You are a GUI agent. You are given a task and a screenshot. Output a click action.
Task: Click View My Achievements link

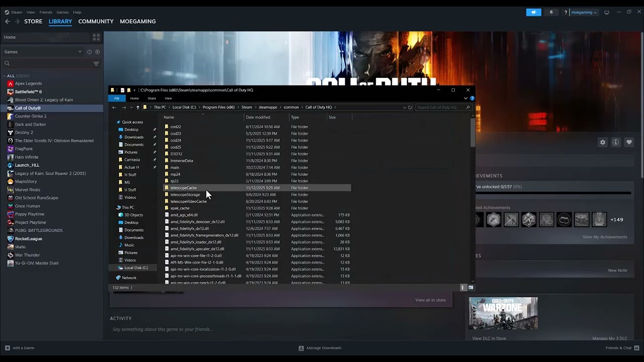[605, 237]
